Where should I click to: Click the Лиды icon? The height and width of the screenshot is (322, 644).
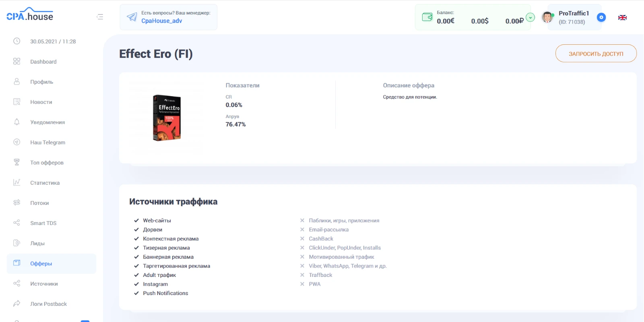pos(17,243)
